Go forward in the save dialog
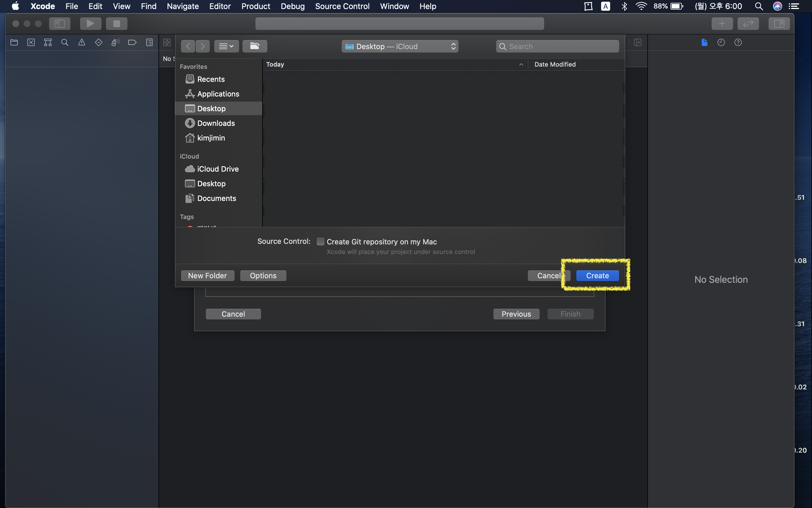 coord(203,46)
